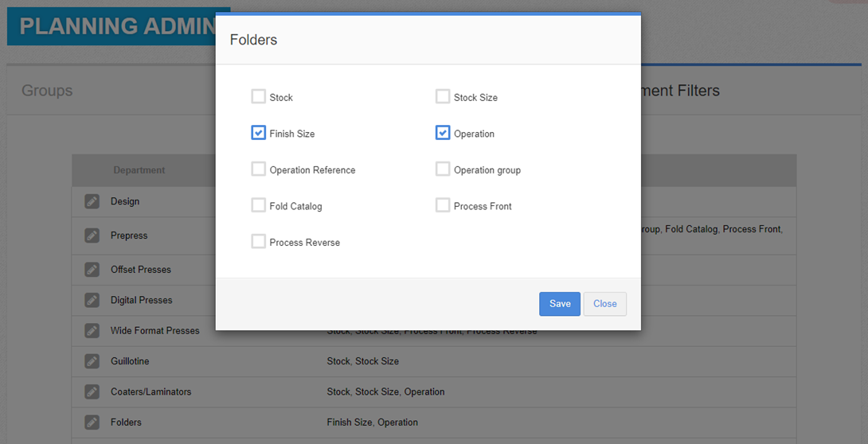Untick the Operation checkbox
This screenshot has width=868, height=444.
click(x=443, y=133)
